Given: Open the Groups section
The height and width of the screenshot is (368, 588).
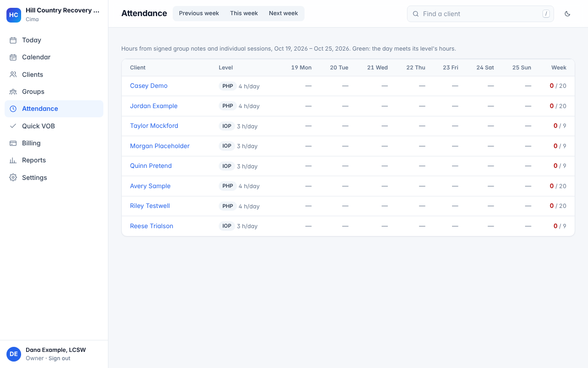Looking at the screenshot, I should click(54, 92).
